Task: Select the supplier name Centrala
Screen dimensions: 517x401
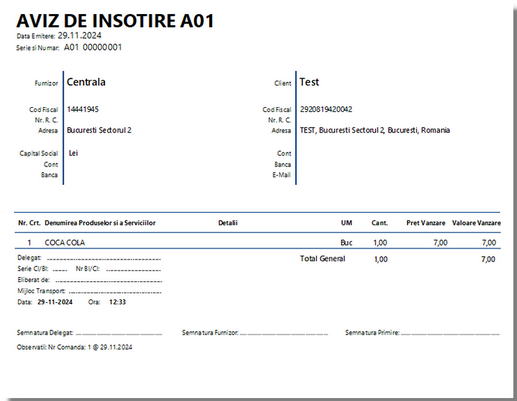Action: pyautogui.click(x=86, y=82)
